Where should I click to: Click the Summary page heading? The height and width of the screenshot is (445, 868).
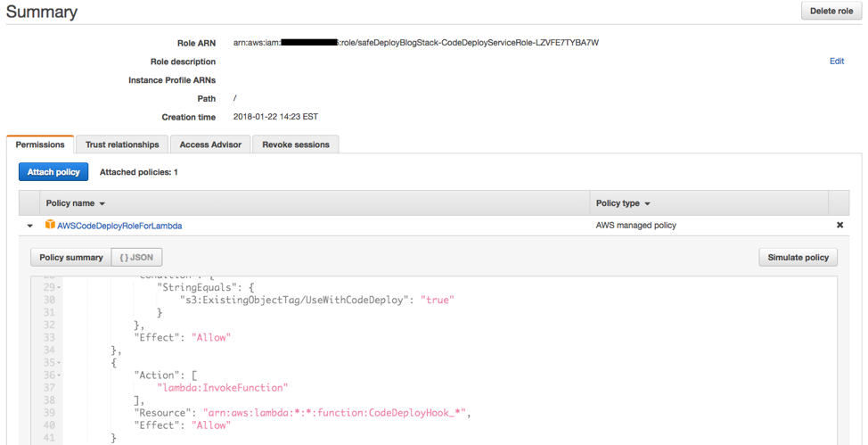point(42,12)
